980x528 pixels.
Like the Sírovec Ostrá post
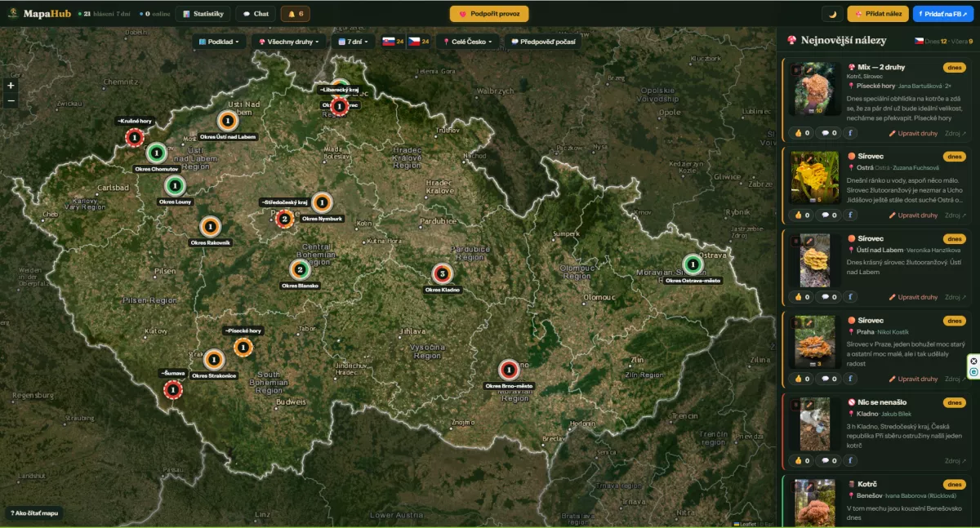[x=802, y=215]
